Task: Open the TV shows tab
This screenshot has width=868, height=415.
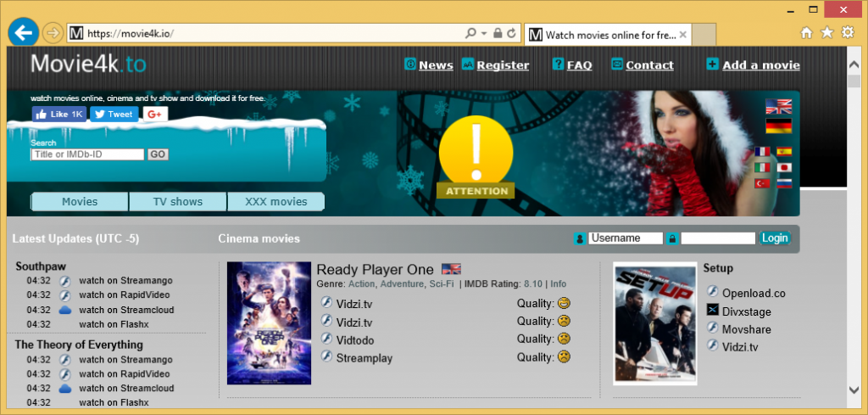Action: pos(177,202)
